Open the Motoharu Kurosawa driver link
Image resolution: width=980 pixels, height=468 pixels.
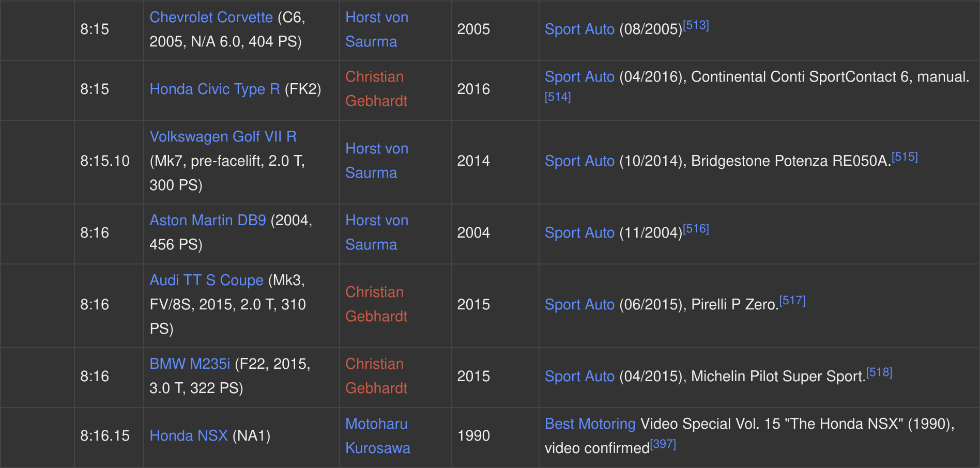tap(377, 435)
